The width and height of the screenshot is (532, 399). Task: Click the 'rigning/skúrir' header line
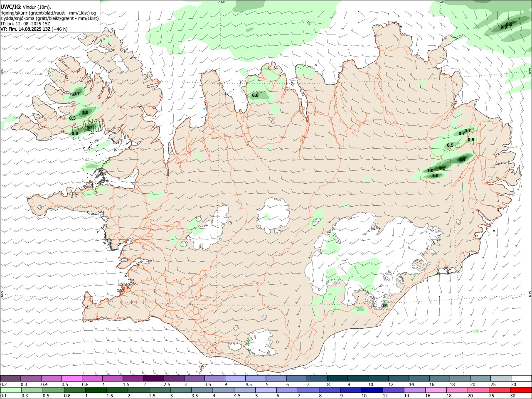click(x=48, y=12)
